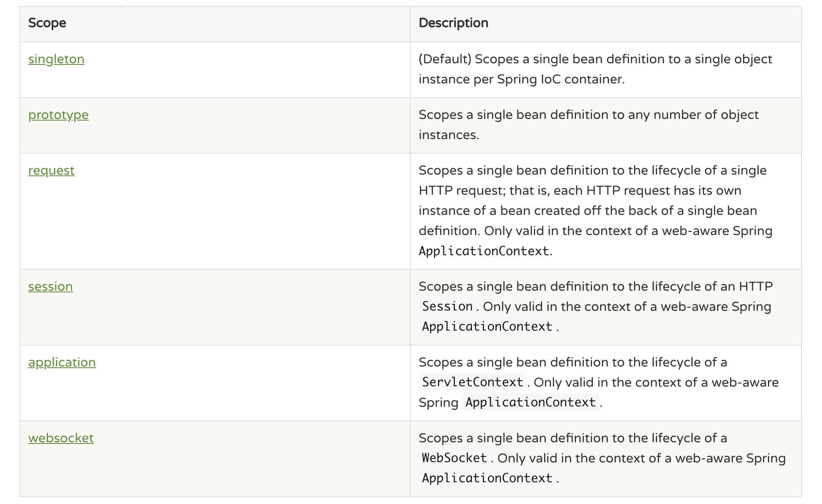The image size is (822, 504).
Task: Go to the application scope link
Action: 62,362
